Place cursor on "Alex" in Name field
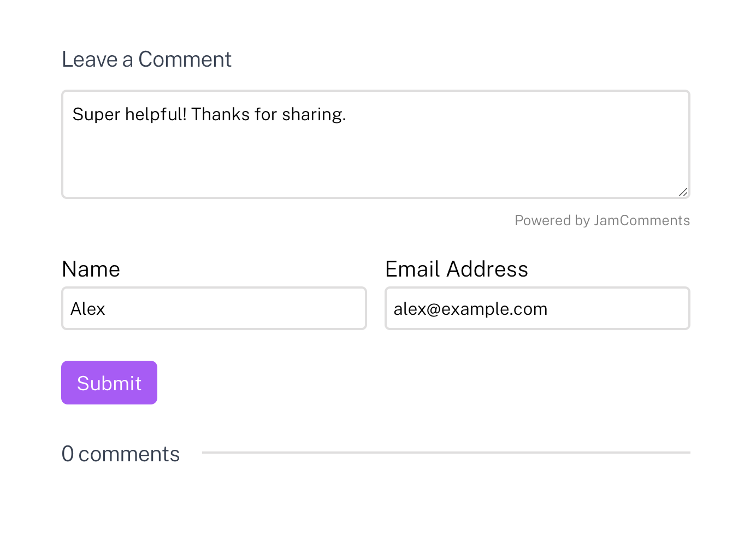The width and height of the screenshot is (756, 540). (87, 309)
